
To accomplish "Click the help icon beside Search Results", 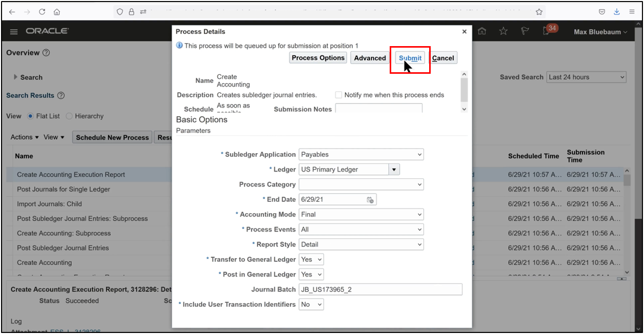I will (x=61, y=95).
